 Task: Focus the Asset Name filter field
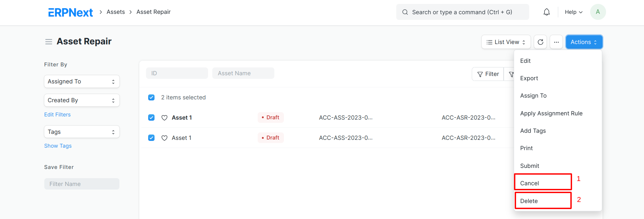243,73
